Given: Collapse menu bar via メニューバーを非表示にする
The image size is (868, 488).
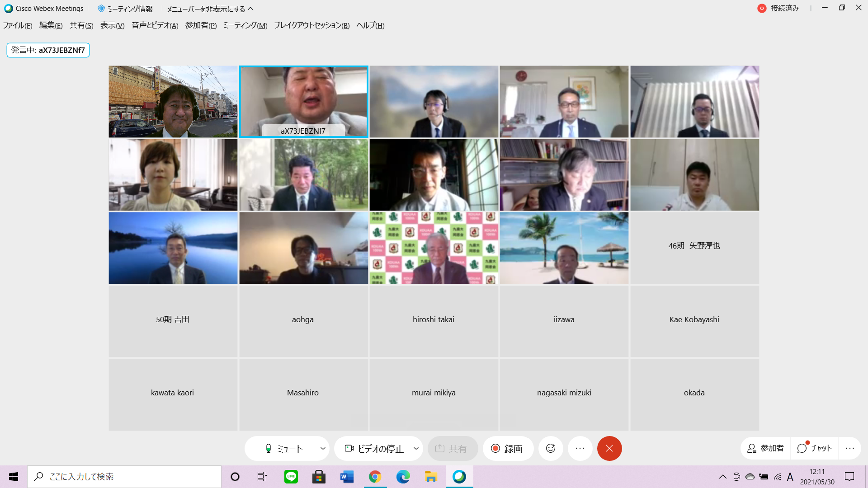Looking at the screenshot, I should 210,9.
